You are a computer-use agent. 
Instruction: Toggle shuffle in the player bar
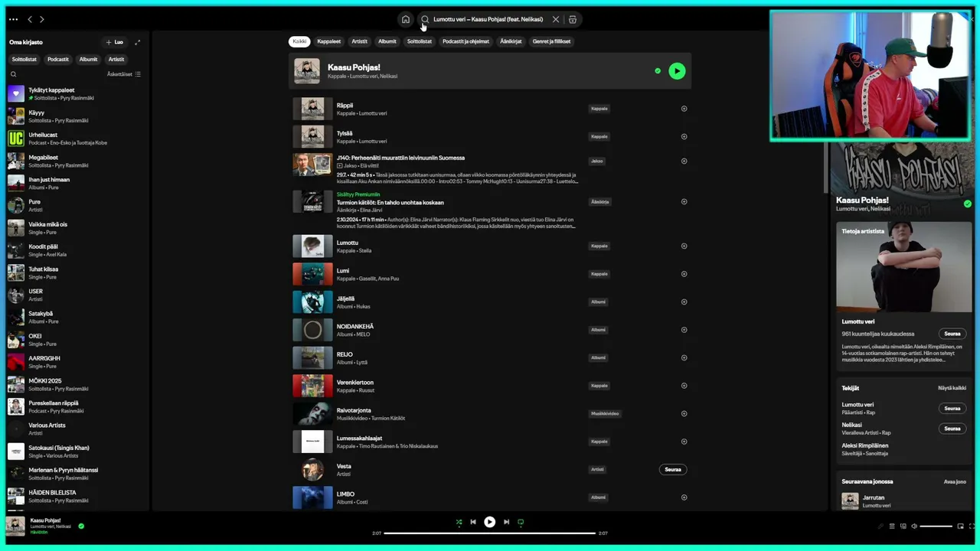(x=459, y=522)
